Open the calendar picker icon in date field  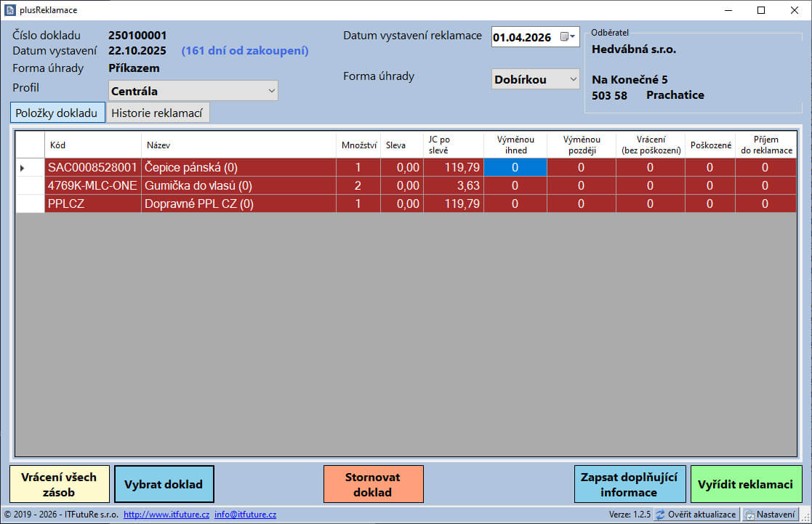pyautogui.click(x=567, y=38)
